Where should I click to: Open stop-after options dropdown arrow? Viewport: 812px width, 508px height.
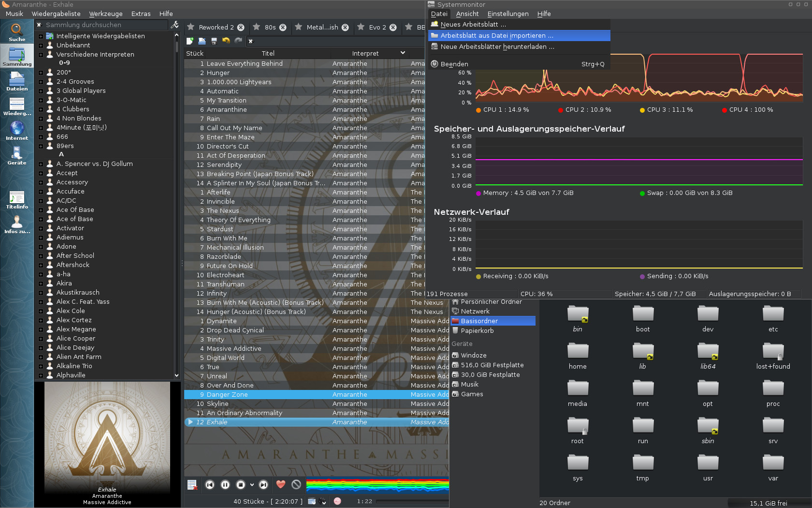pyautogui.click(x=252, y=484)
